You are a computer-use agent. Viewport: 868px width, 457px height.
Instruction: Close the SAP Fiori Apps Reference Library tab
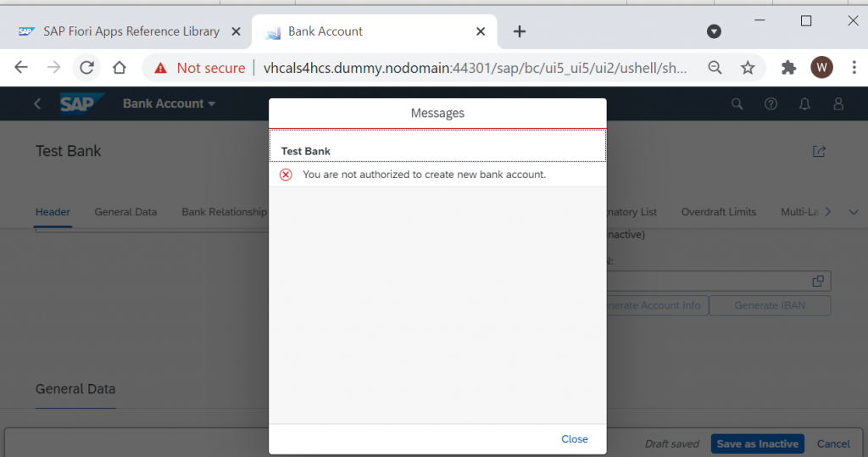236,31
